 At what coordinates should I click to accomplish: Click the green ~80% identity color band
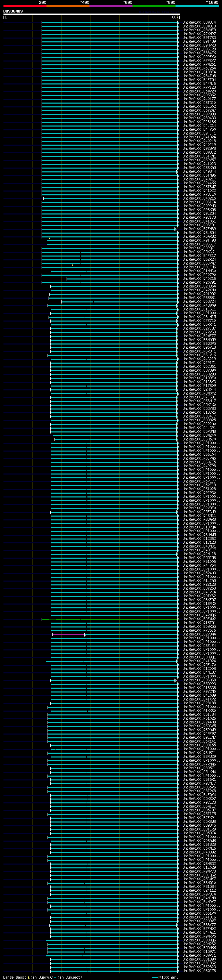pos(154,6)
